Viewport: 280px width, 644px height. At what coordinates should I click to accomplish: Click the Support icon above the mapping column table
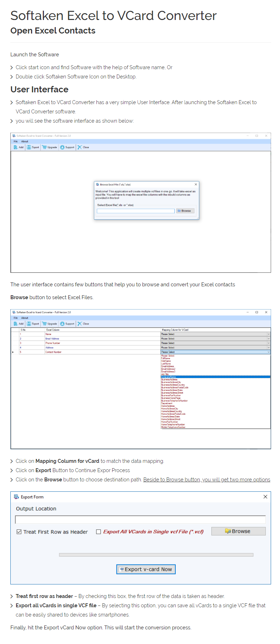coord(62,324)
